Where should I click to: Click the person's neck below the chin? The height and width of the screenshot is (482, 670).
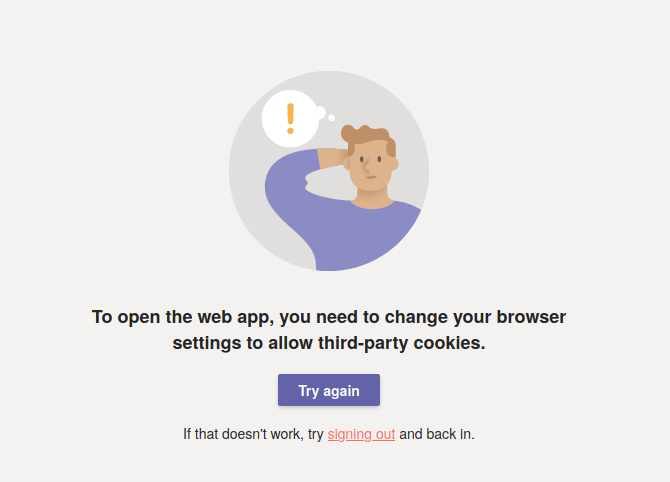372,197
